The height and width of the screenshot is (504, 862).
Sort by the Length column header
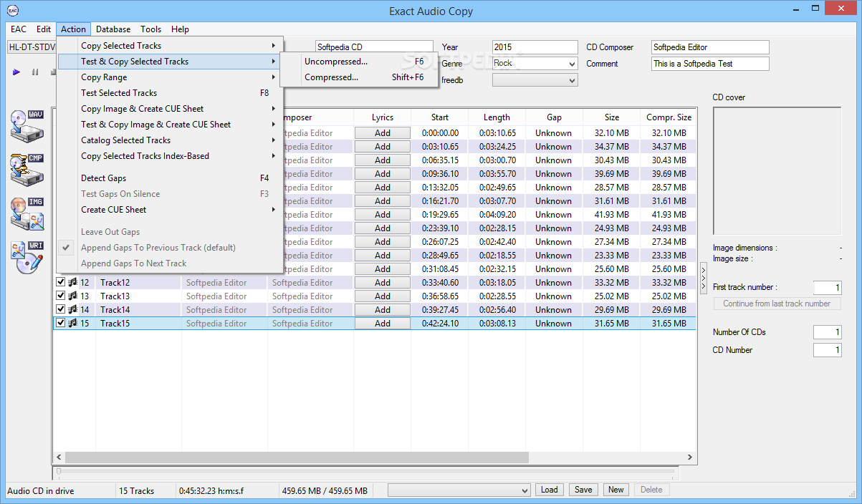(x=497, y=117)
